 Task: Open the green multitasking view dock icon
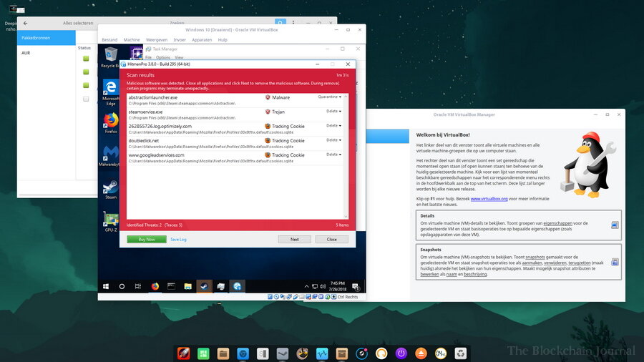tap(203, 353)
